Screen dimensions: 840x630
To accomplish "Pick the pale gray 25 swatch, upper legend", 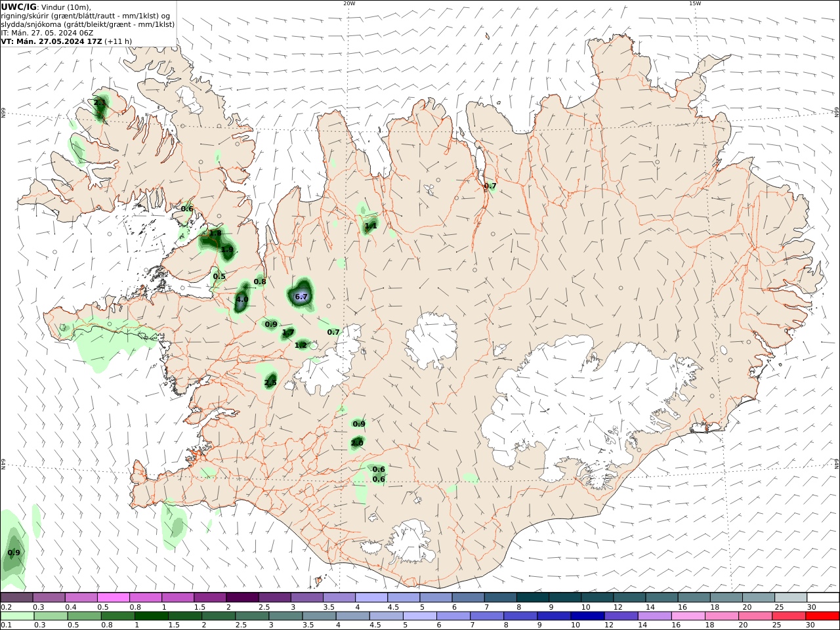I will (791, 597).
